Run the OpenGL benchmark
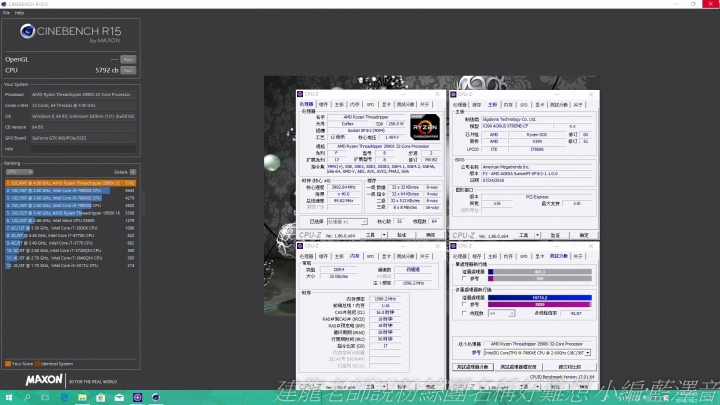 [128, 60]
